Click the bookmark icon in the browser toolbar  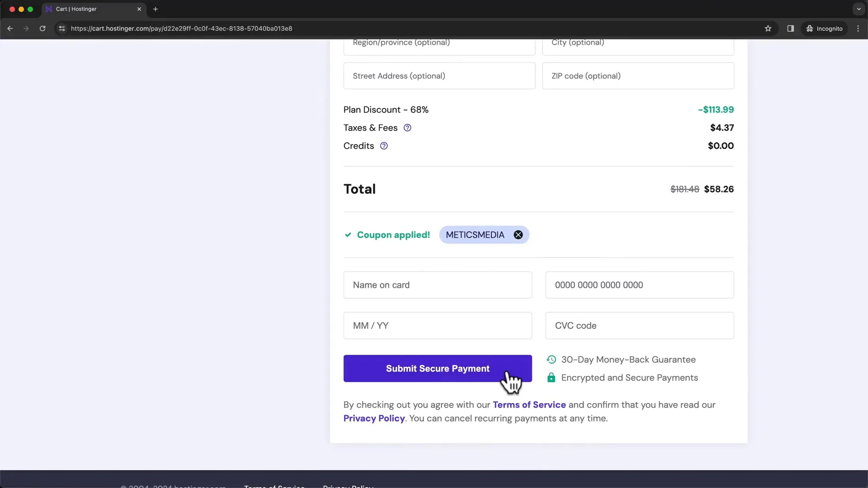(769, 28)
